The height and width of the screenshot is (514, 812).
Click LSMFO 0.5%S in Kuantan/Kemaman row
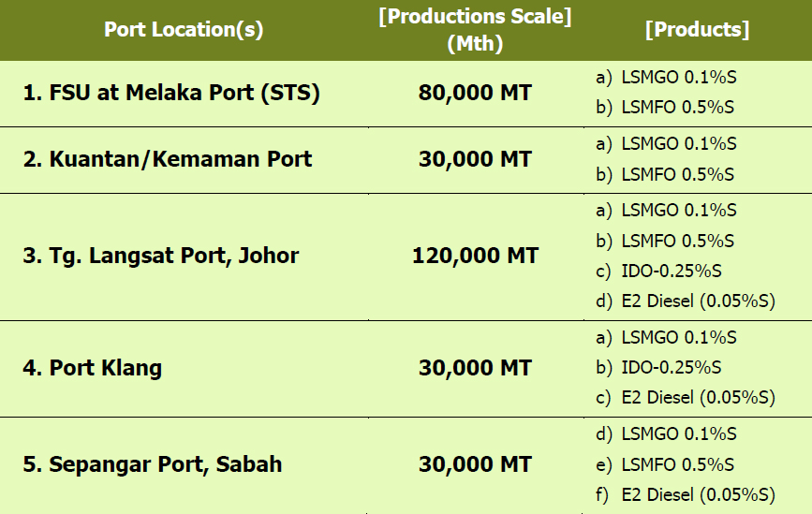tap(677, 174)
